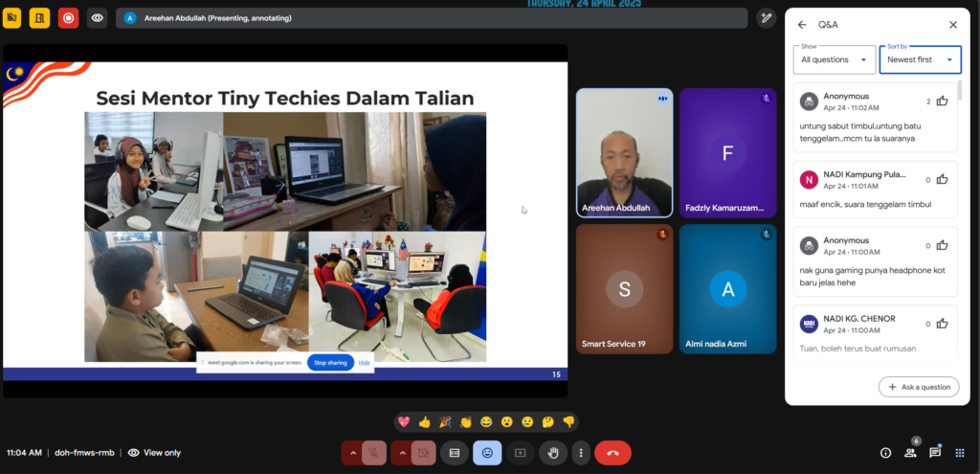The height and width of the screenshot is (474, 980).
Task: Toggle the muted microphone button
Action: (x=374, y=453)
